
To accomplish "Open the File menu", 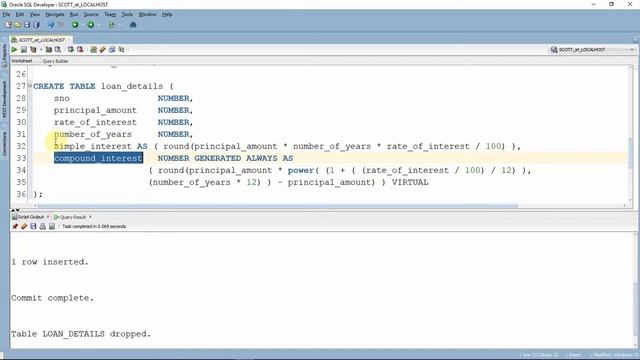I will tap(6, 14).
